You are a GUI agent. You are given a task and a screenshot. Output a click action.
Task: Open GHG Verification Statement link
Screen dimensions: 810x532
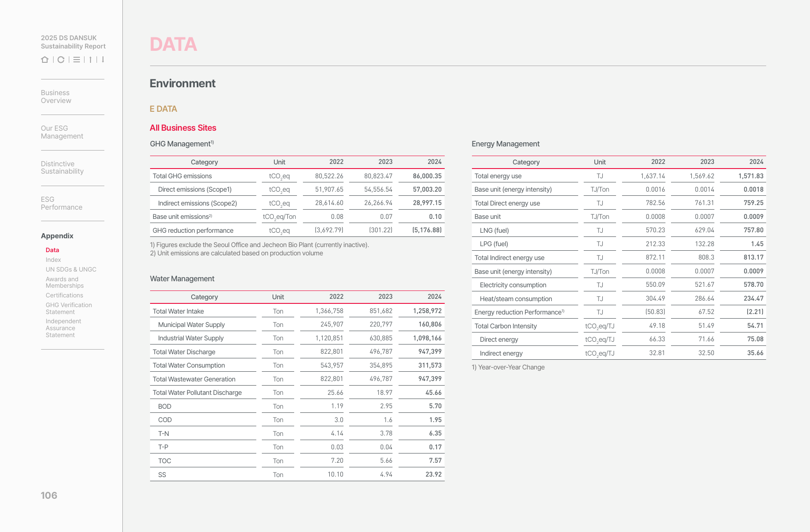68,308
